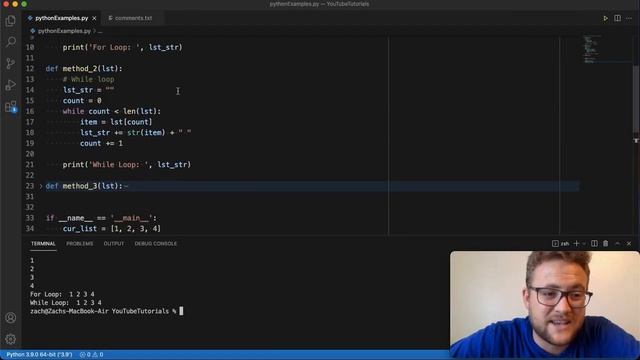Click the breadcrumb ellipsis segment
Image resolution: width=640 pixels, height=360 pixels.
tap(100, 31)
